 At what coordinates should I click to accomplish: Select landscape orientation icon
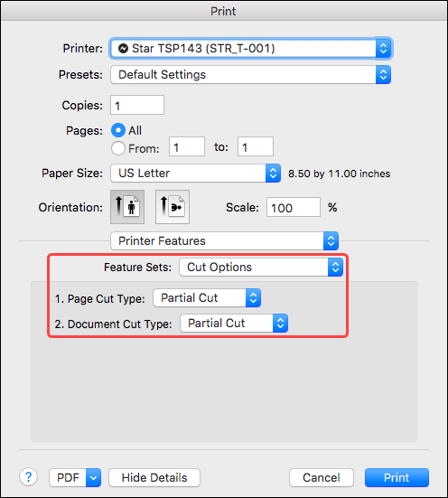click(x=173, y=207)
